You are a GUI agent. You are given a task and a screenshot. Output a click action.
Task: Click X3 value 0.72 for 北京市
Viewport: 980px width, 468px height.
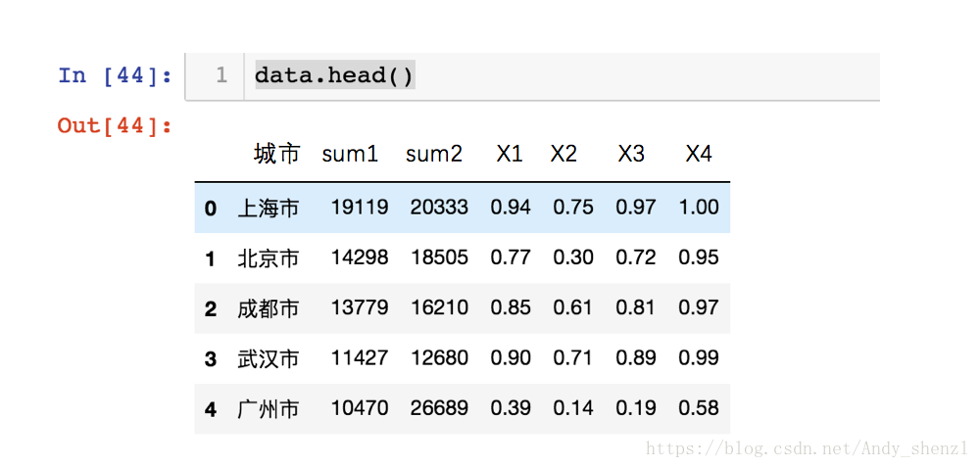pyautogui.click(x=636, y=257)
